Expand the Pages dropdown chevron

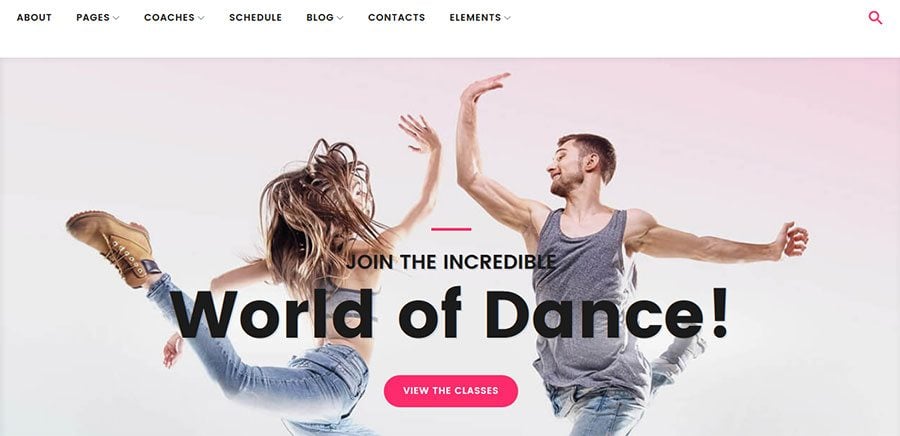(116, 18)
